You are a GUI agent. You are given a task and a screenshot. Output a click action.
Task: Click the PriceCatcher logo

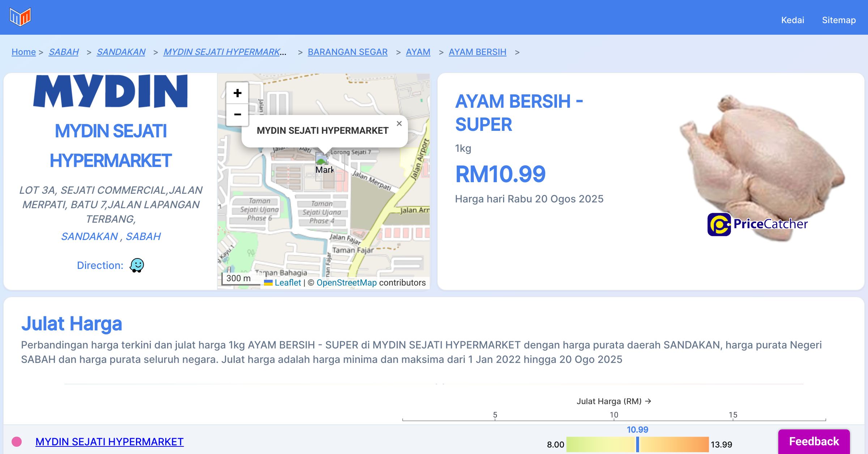click(x=757, y=224)
